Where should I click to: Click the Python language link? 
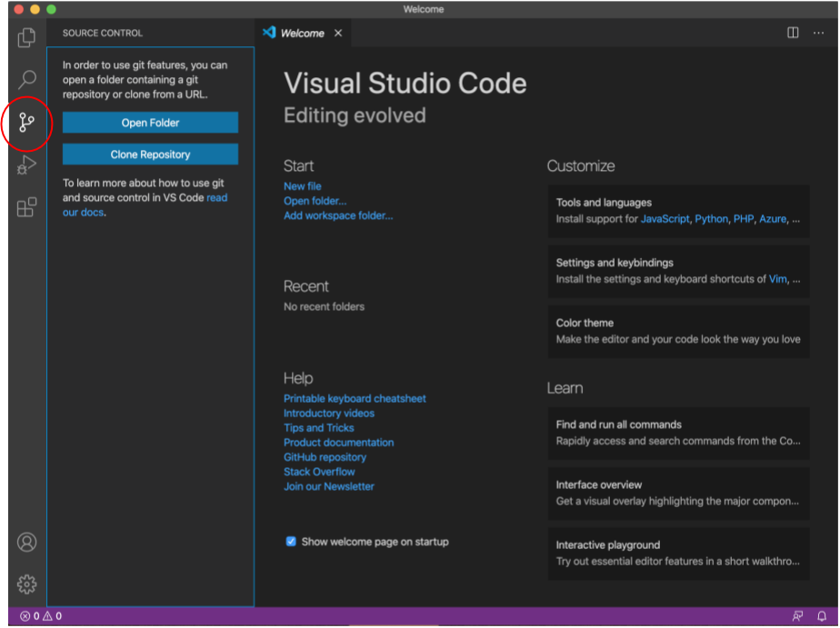[x=712, y=219]
